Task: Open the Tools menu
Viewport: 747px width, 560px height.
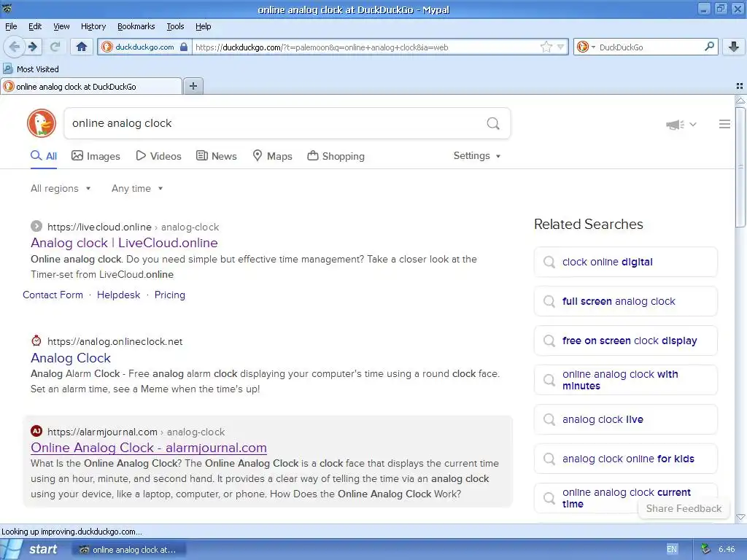Action: tap(175, 26)
